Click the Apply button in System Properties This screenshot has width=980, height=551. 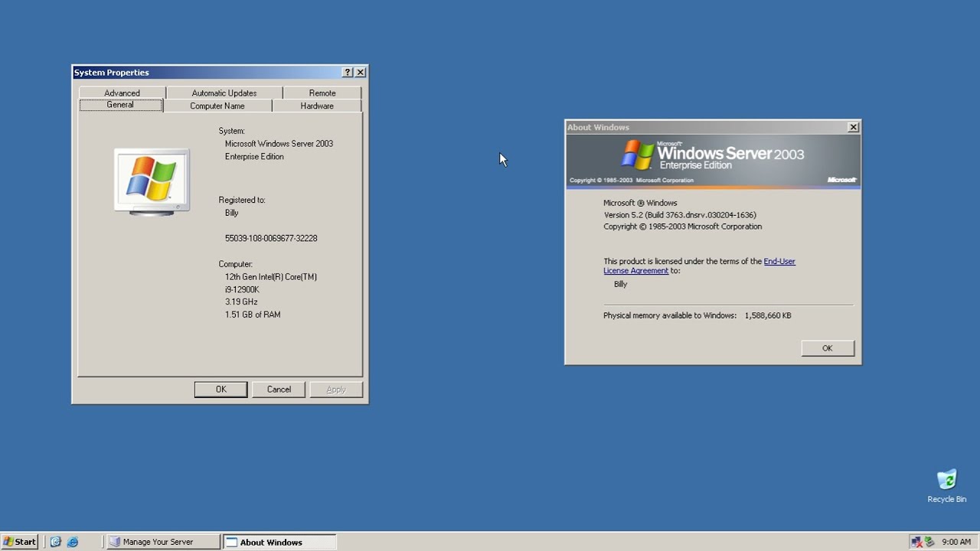tap(336, 390)
